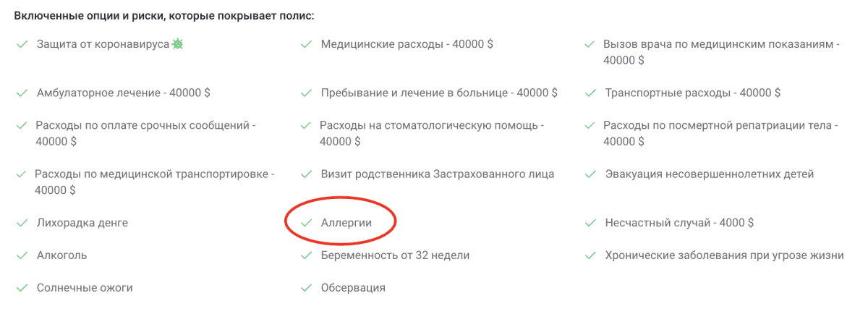Click Беременность от 32 недели item

[395, 255]
